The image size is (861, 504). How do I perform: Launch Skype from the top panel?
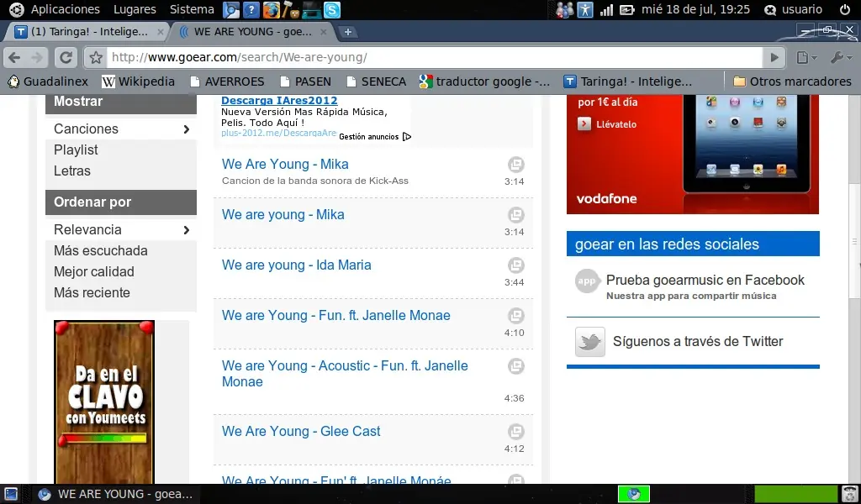(331, 9)
